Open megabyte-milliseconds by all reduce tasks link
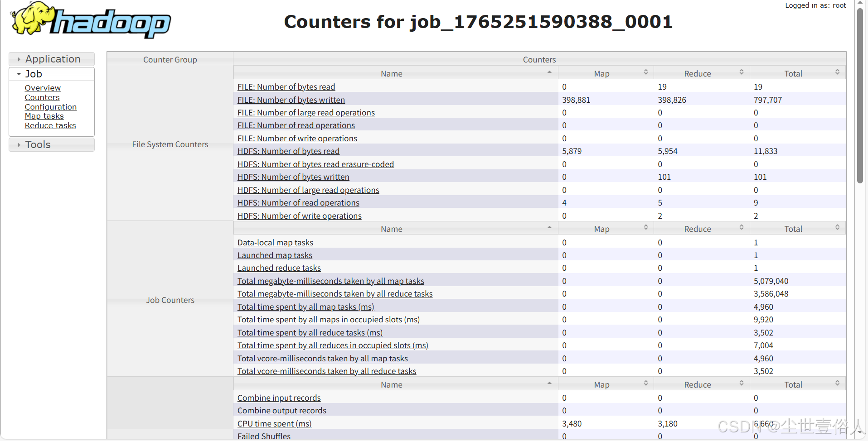Screen dimensions: 868x441 tap(335, 294)
